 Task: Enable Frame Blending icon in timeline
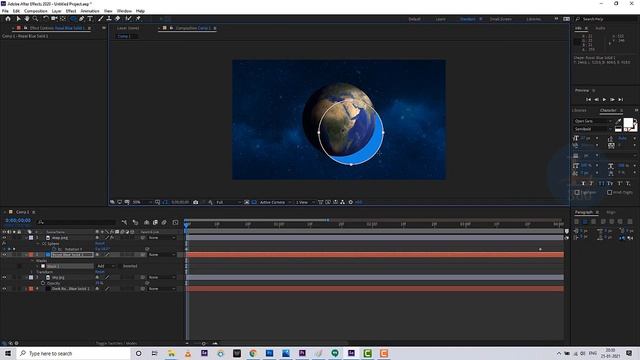(x=155, y=222)
